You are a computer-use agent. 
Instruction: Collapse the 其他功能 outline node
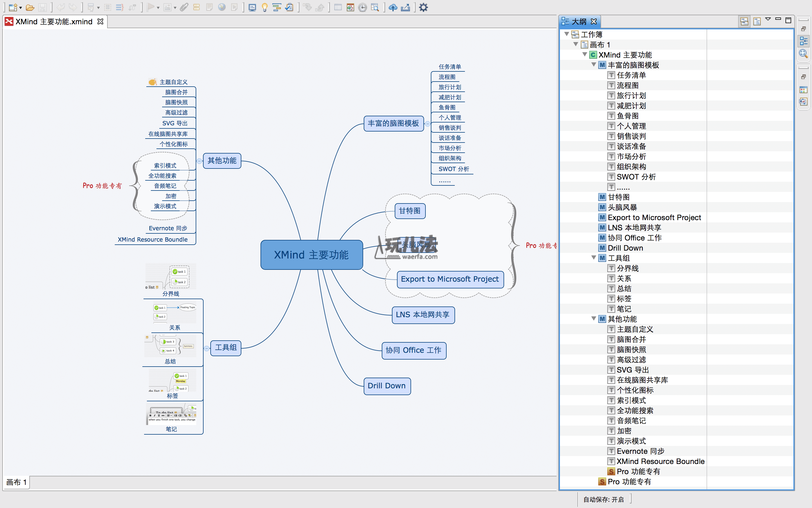[594, 319]
